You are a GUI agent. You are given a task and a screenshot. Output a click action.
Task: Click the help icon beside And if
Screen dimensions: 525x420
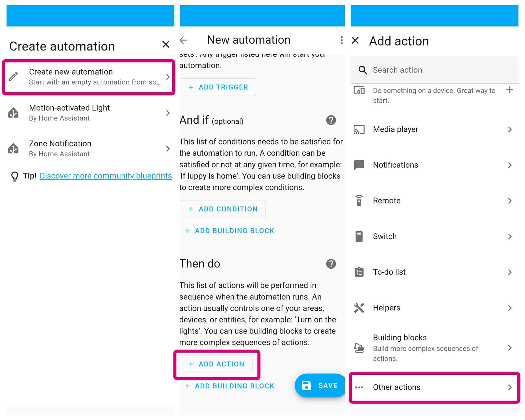pos(331,120)
